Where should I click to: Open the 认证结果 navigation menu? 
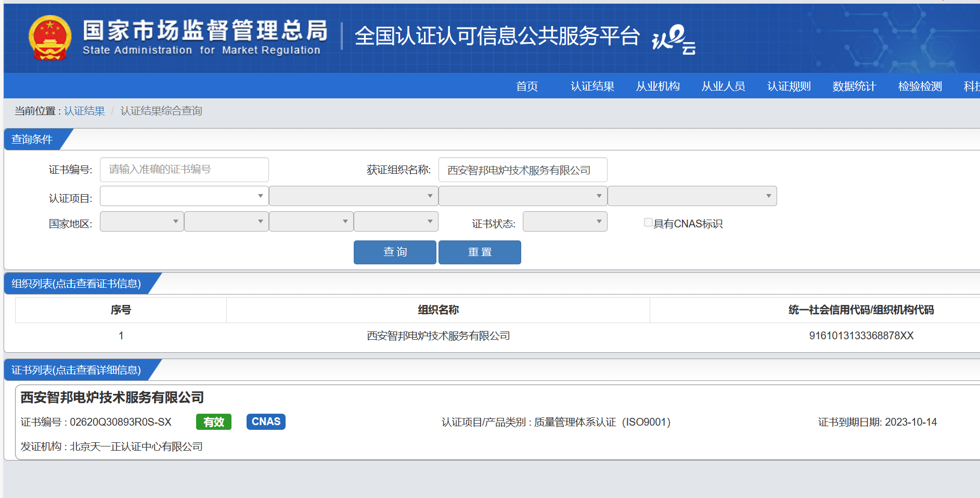coord(592,86)
